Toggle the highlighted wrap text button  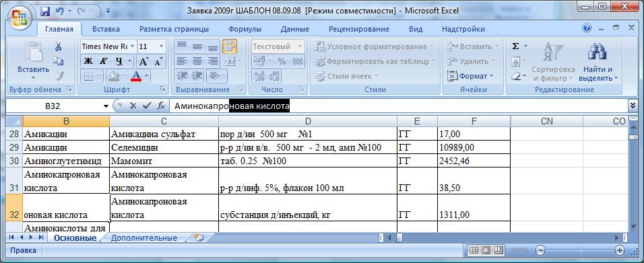[x=230, y=46]
